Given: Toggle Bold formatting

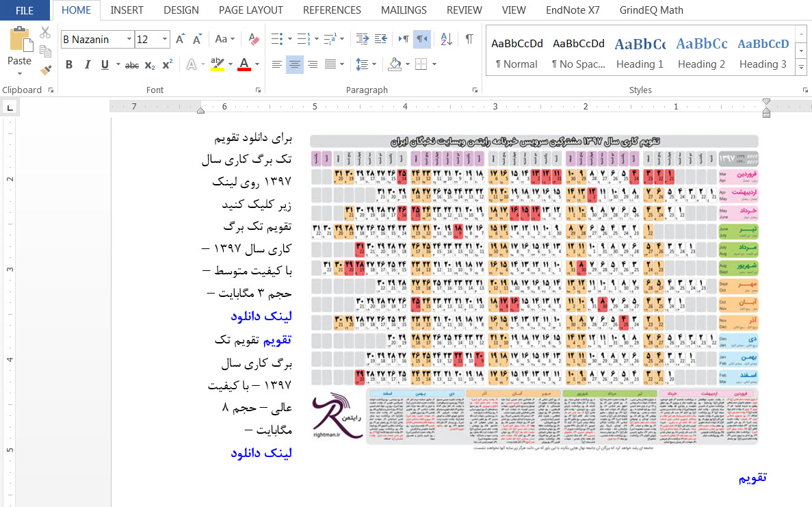Looking at the screenshot, I should click(69, 65).
